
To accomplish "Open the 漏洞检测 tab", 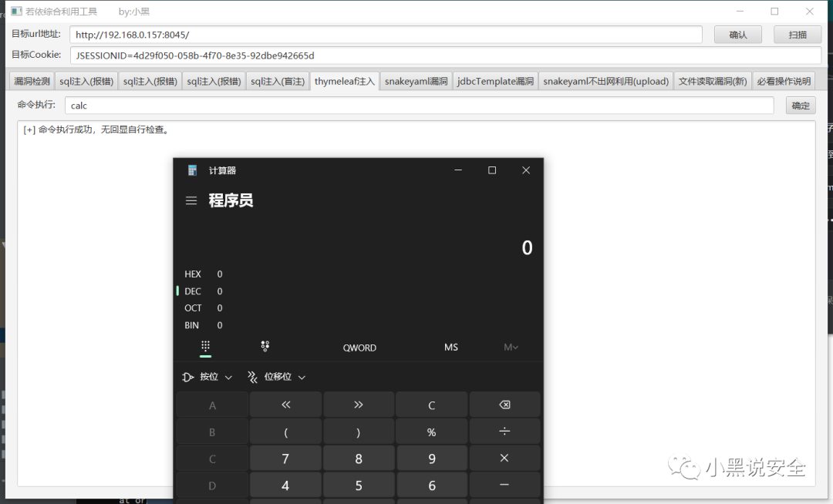I will click(32, 81).
